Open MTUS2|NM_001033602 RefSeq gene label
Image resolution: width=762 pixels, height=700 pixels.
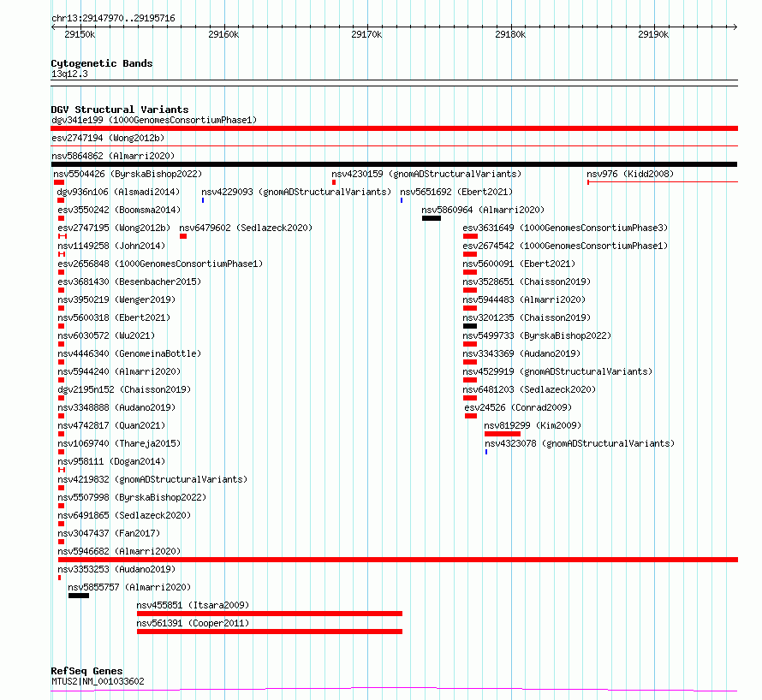click(x=98, y=681)
